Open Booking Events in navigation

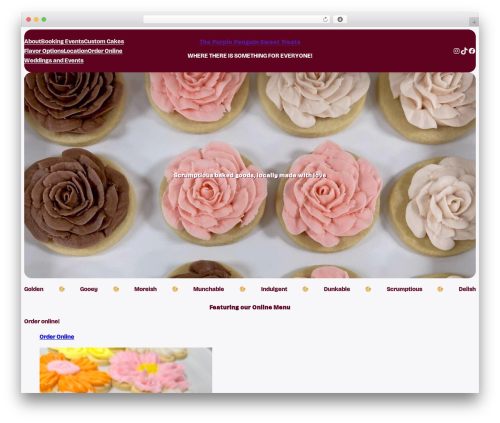pyautogui.click(x=62, y=41)
